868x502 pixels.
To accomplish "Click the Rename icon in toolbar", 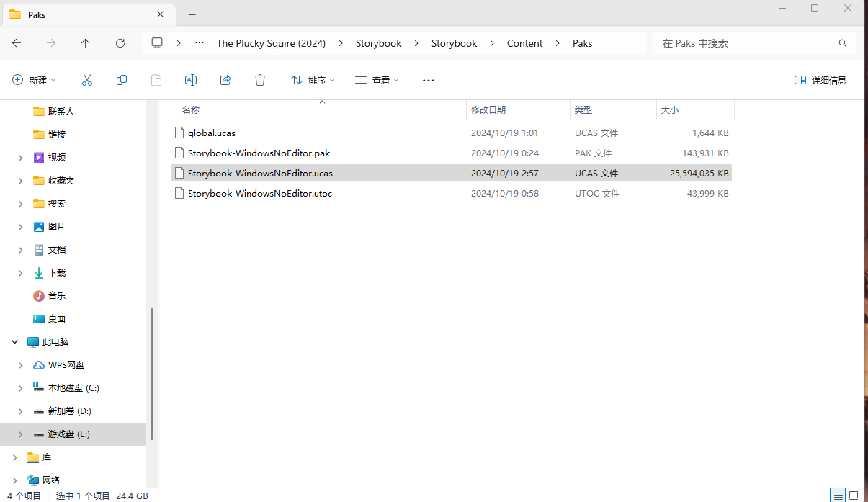I will [x=191, y=80].
